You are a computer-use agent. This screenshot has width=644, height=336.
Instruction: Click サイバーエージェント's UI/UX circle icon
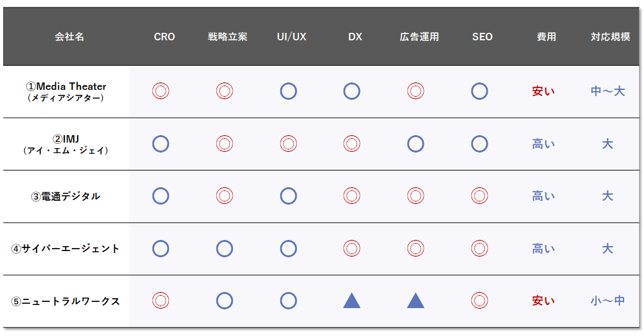point(288,249)
